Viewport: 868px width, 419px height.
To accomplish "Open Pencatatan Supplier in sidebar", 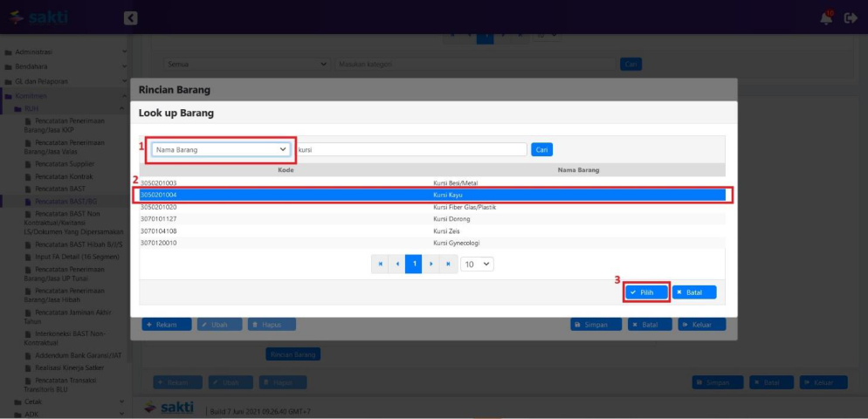I will pos(64,164).
